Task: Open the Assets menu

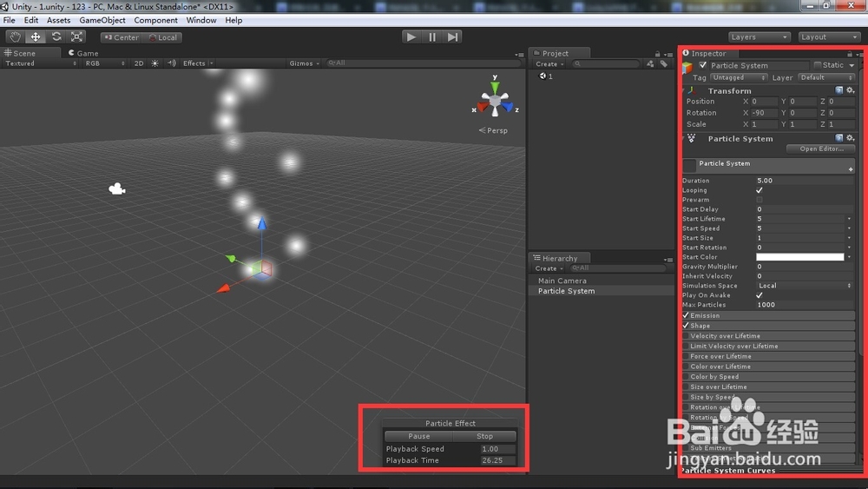Action: [58, 20]
